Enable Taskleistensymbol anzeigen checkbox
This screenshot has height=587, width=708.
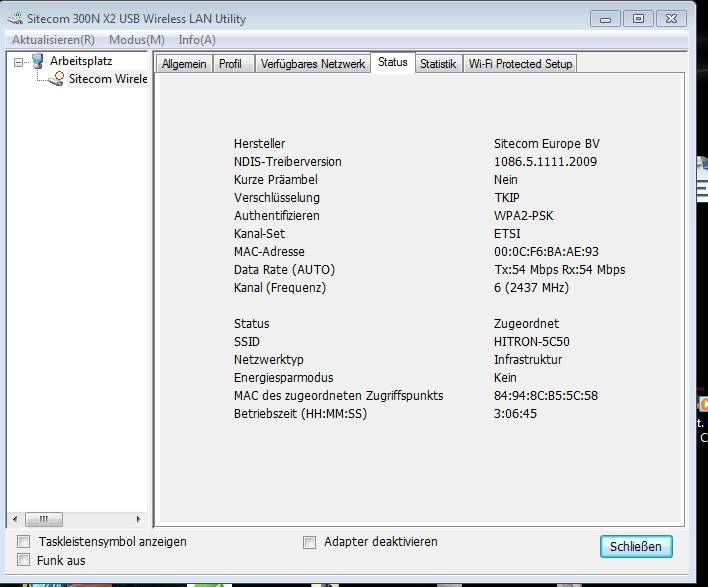pyautogui.click(x=24, y=542)
